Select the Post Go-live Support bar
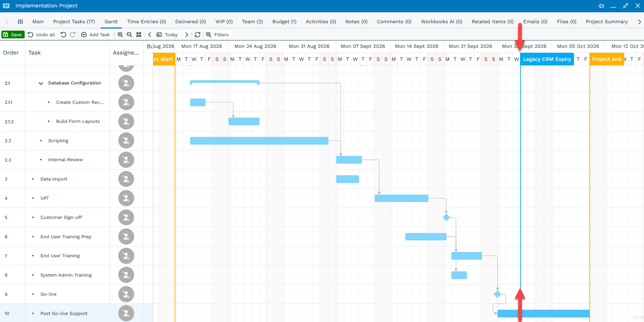 coord(543,314)
